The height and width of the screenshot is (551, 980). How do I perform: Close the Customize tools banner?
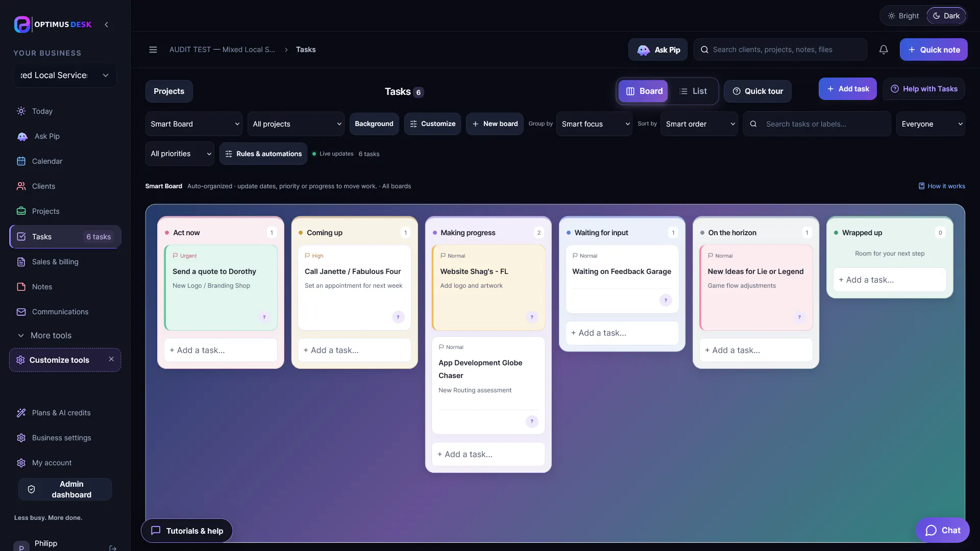(111, 359)
